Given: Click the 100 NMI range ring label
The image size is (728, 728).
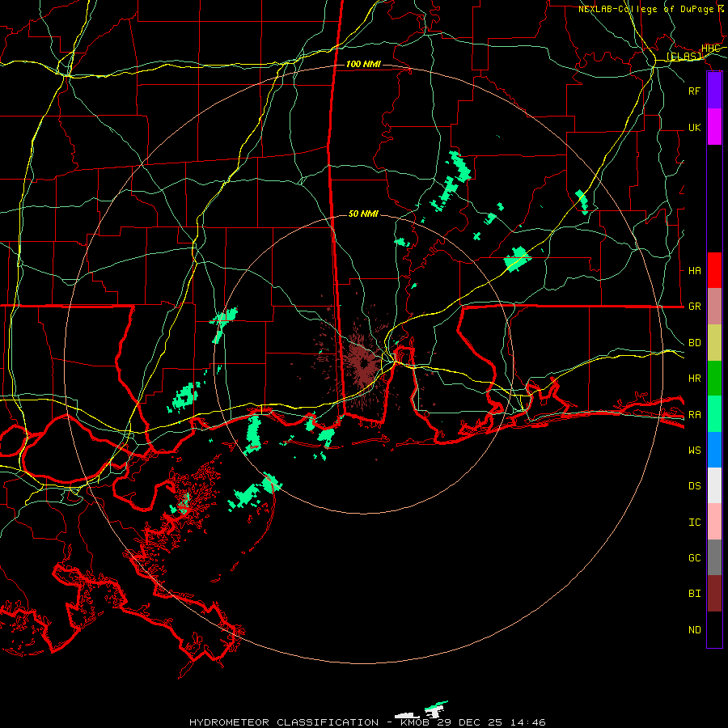Looking at the screenshot, I should point(363,64).
